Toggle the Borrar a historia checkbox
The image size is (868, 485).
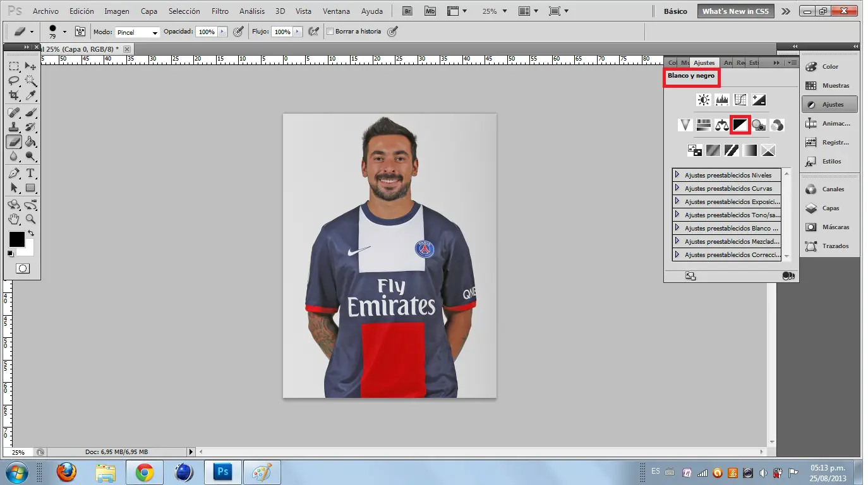(330, 32)
